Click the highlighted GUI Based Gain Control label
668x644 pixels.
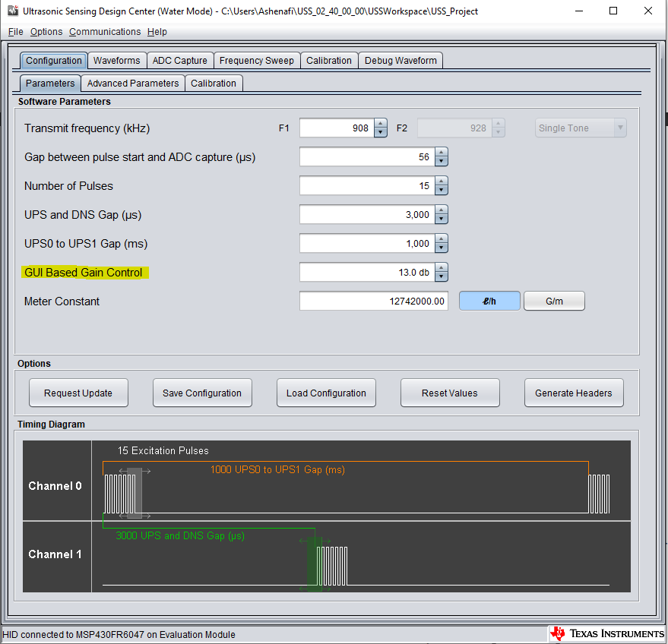click(x=84, y=273)
